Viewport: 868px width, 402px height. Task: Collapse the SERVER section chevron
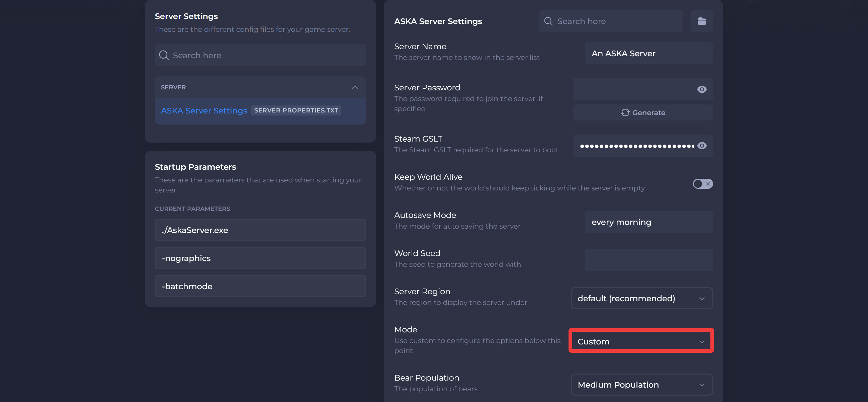pyautogui.click(x=354, y=88)
